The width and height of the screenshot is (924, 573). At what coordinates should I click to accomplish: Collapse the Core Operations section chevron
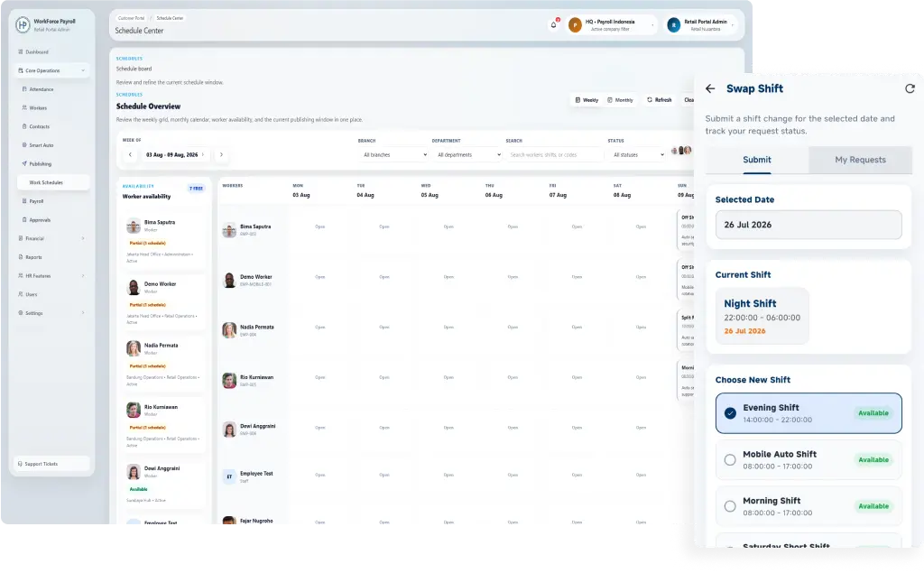(83, 70)
